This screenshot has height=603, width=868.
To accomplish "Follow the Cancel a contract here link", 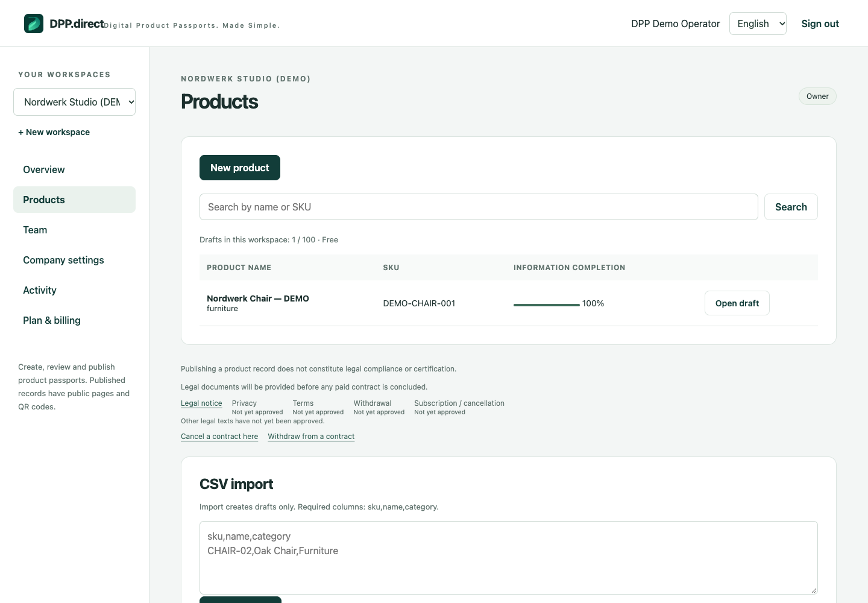I will (x=219, y=437).
